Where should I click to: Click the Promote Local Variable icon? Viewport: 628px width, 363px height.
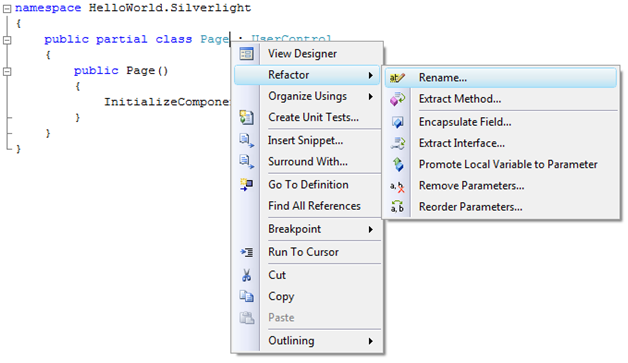pos(398,164)
